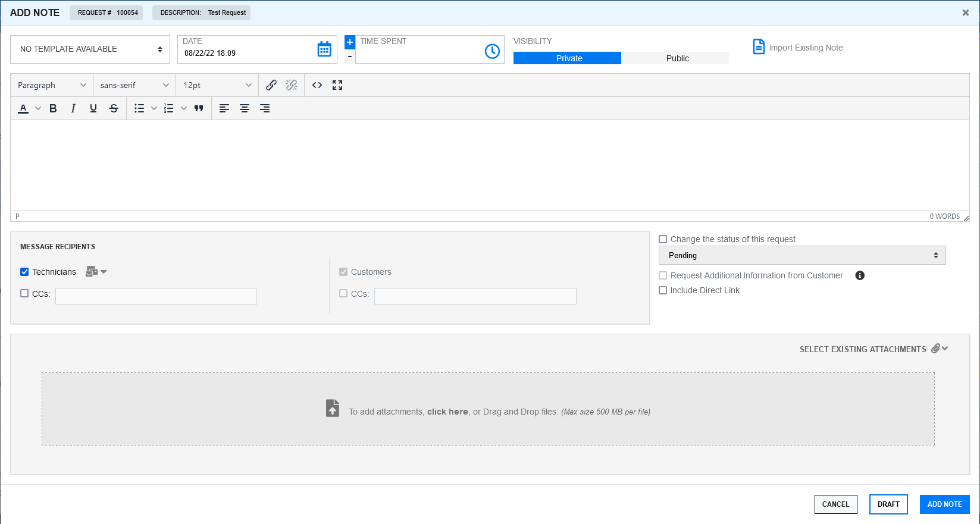980x524 pixels.
Task: Uncheck the Technicians recipients checkbox
Action: pyautogui.click(x=24, y=272)
